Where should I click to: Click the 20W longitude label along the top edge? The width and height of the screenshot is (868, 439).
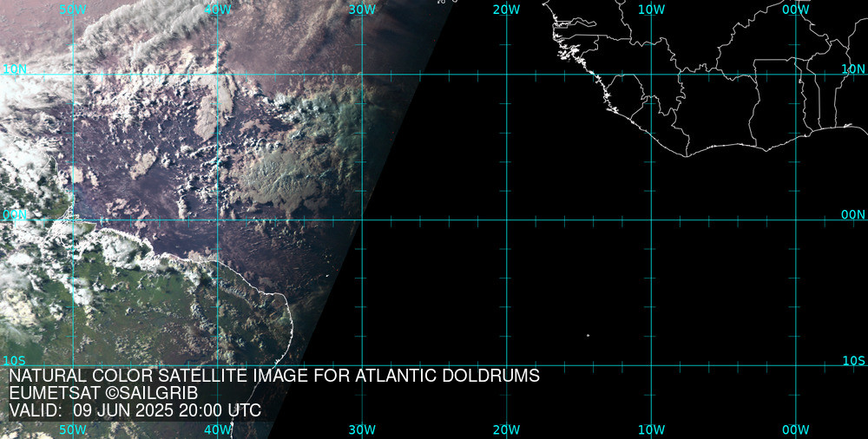coord(507,10)
